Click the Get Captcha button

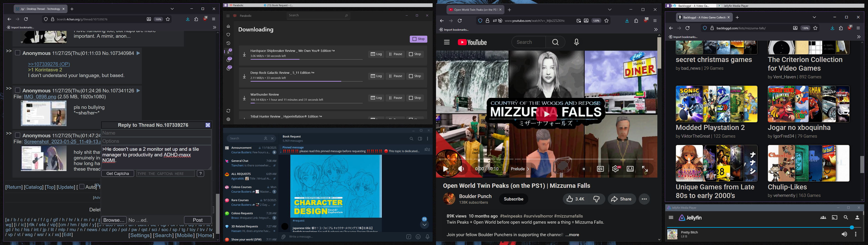(118, 174)
